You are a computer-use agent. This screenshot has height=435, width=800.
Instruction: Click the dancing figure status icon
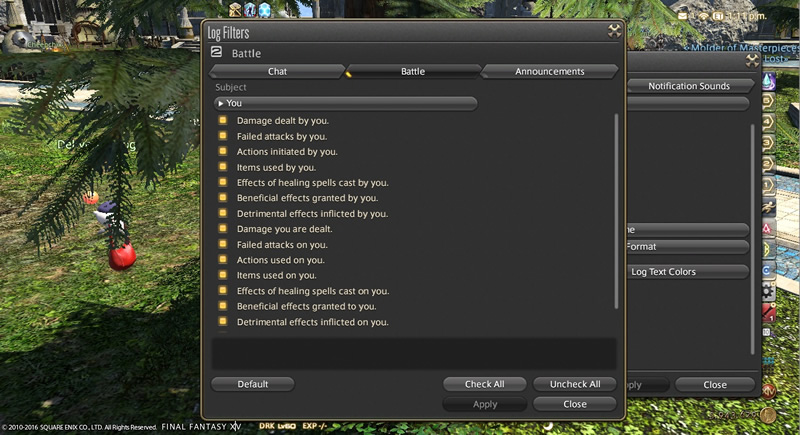249,9
